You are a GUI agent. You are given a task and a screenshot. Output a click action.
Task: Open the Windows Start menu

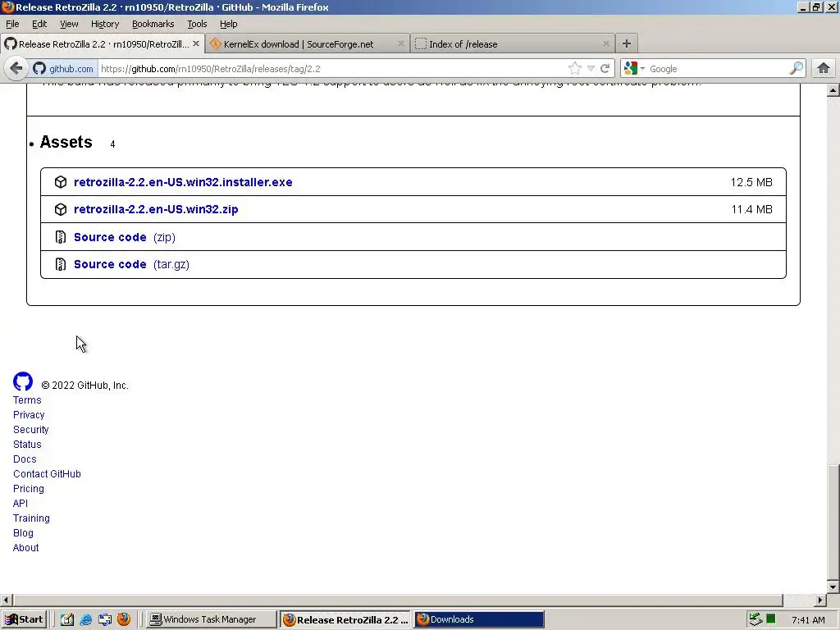point(24,619)
